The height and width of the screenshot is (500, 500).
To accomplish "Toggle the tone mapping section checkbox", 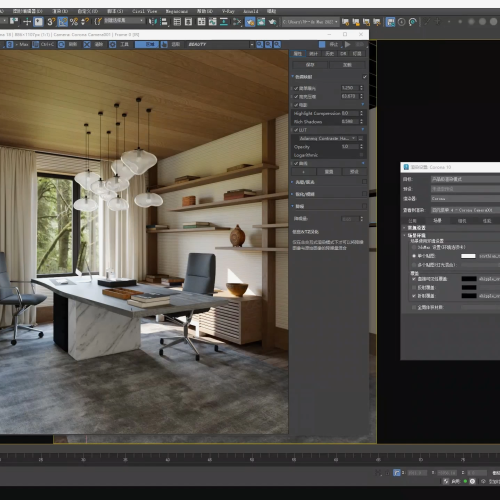I will 365,77.
